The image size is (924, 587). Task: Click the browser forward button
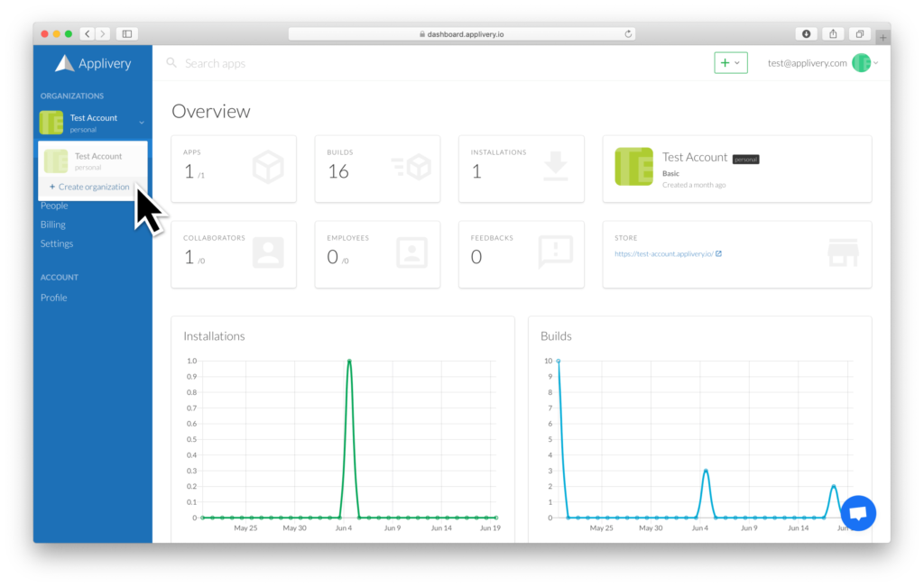coord(103,34)
